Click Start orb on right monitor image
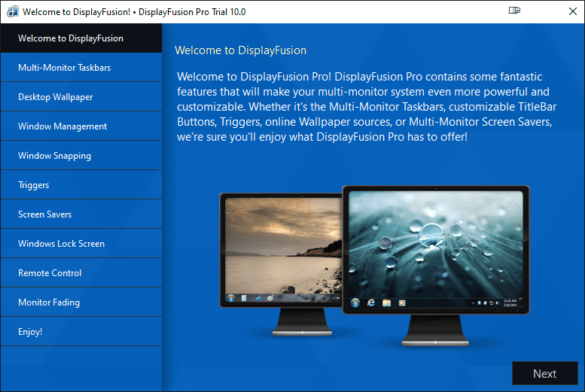The image size is (585, 392). tap(355, 303)
